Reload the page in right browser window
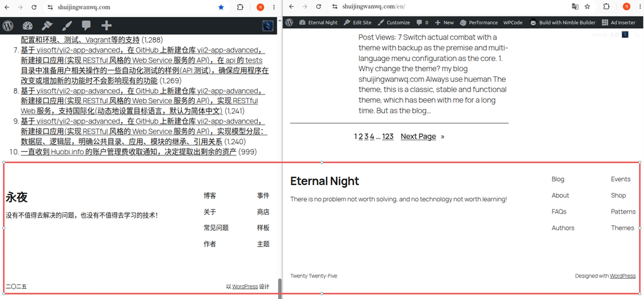This screenshot has width=644, height=299. point(318,6)
